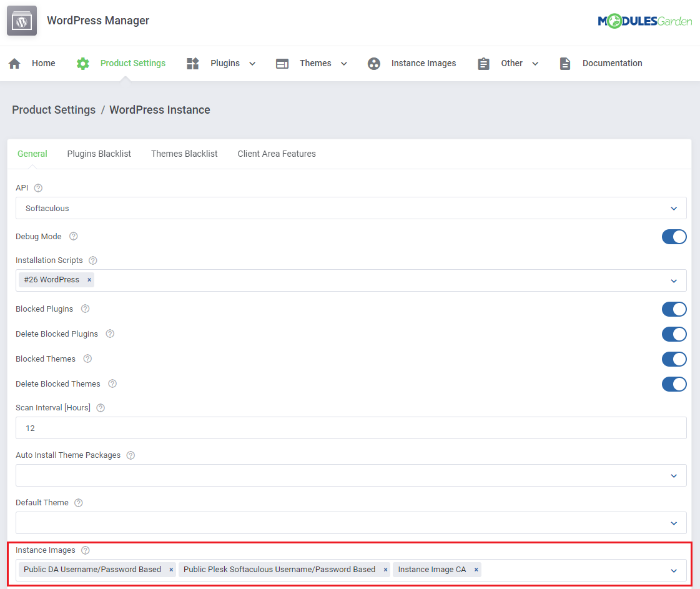The height and width of the screenshot is (589, 700).
Task: Open the API Softaculous dropdown
Action: tap(351, 208)
